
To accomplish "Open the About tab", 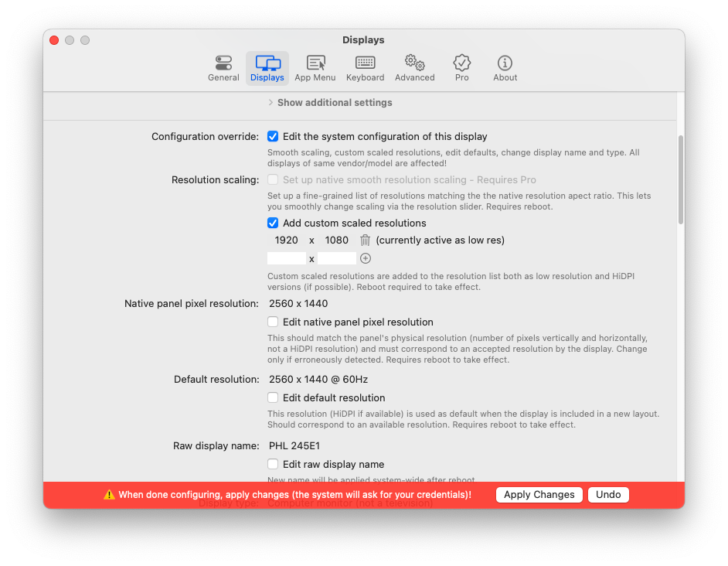I will (x=505, y=67).
